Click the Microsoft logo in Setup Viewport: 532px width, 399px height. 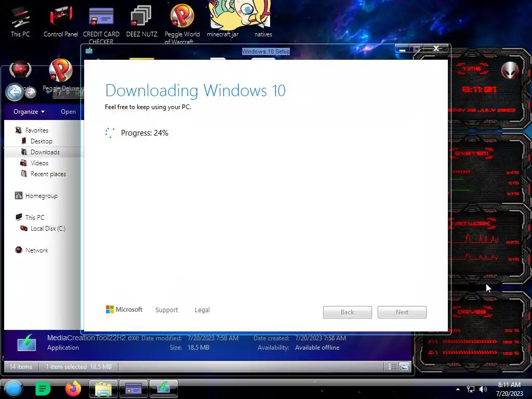(124, 310)
